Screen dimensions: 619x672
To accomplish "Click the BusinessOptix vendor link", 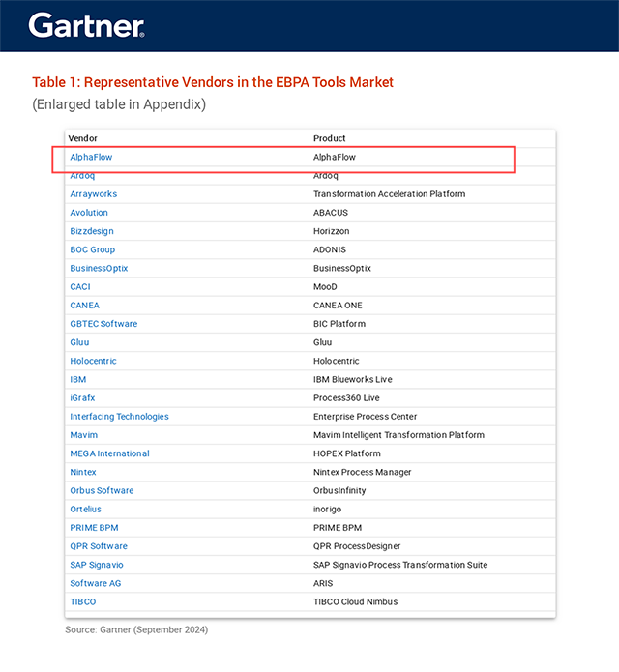I will click(x=99, y=268).
